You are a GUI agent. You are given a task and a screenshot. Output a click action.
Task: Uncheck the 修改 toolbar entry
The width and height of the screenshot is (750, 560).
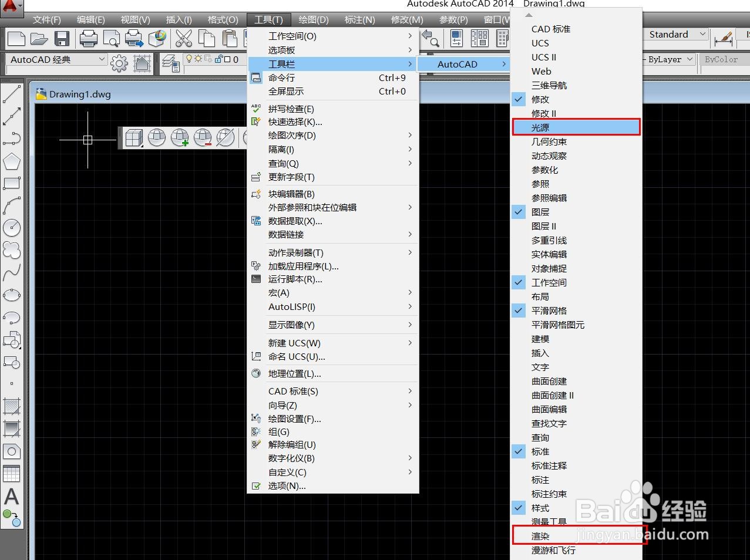click(x=576, y=99)
